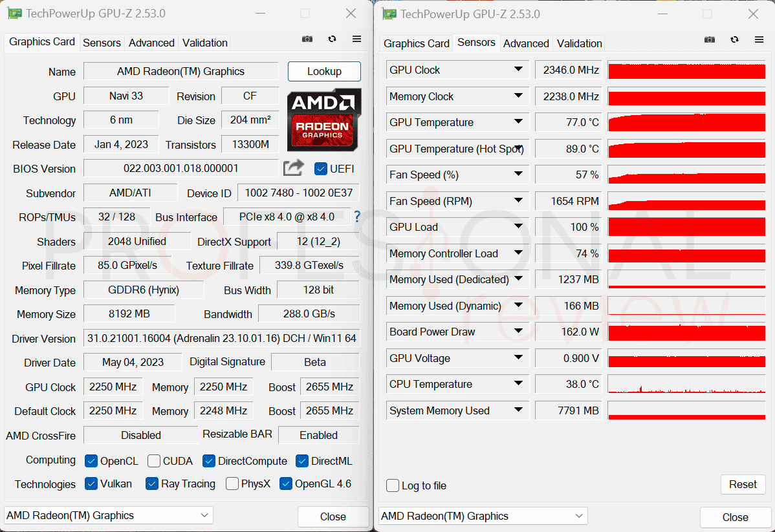Open the Memory Used (Dynamic) dropdown
This screenshot has height=532, width=775.
518,305
